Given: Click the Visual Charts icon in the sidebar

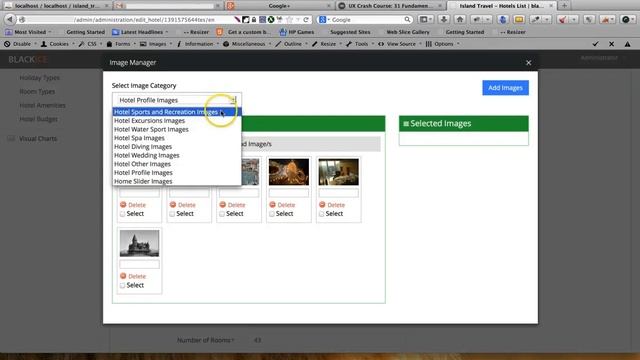Looking at the screenshot, I should (x=11, y=139).
